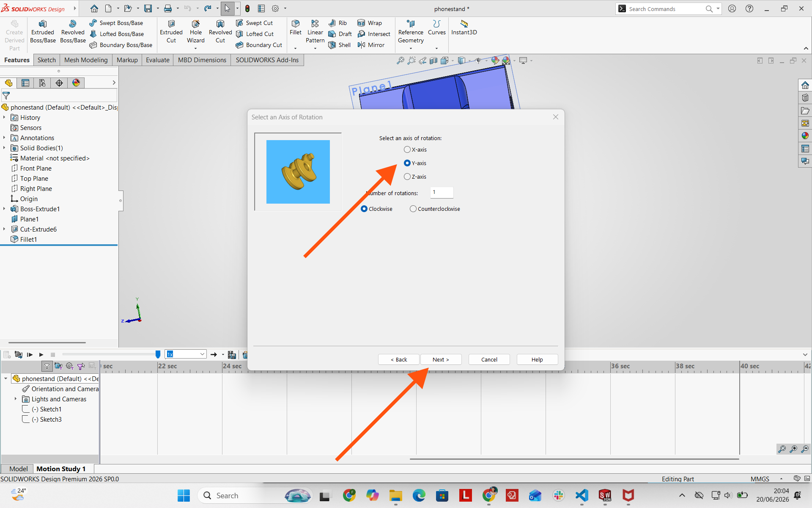812x508 pixels.
Task: Stop the motion study playback
Action: 53,354
